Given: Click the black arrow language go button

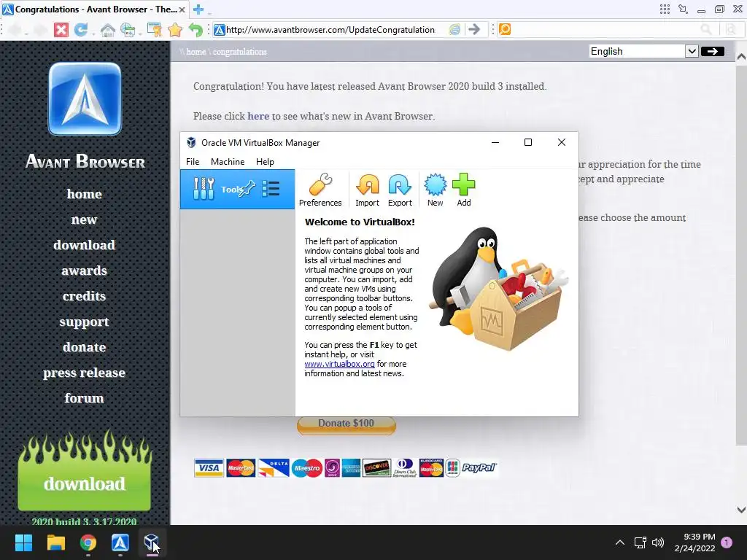Looking at the screenshot, I should (x=713, y=52).
